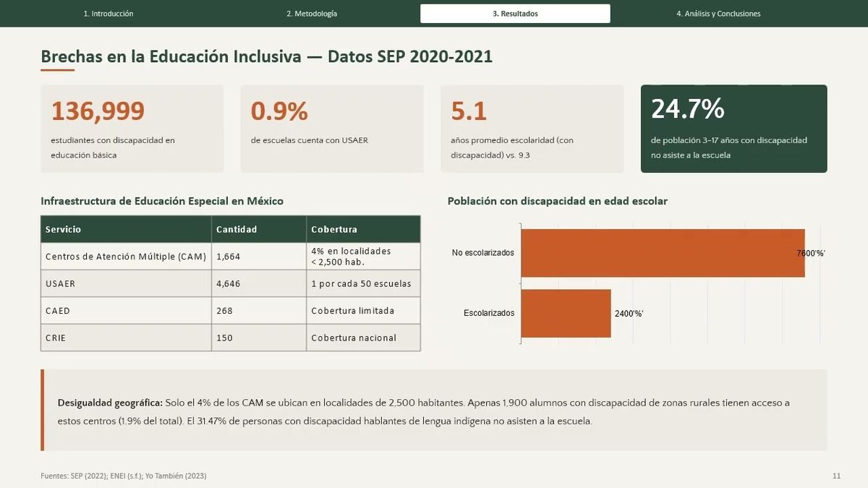The width and height of the screenshot is (868, 488).
Task: Click the Cobertura column header
Action: [x=363, y=229]
